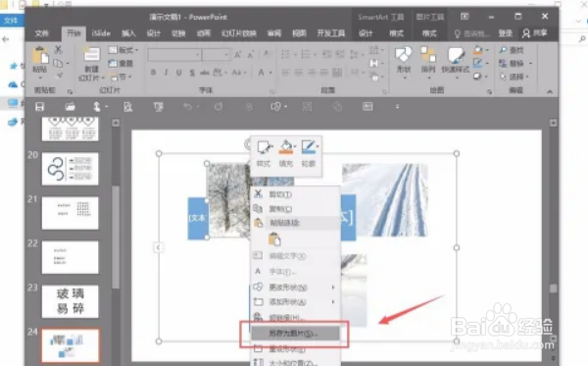Choose Hyperlink in the context menu

point(295,317)
